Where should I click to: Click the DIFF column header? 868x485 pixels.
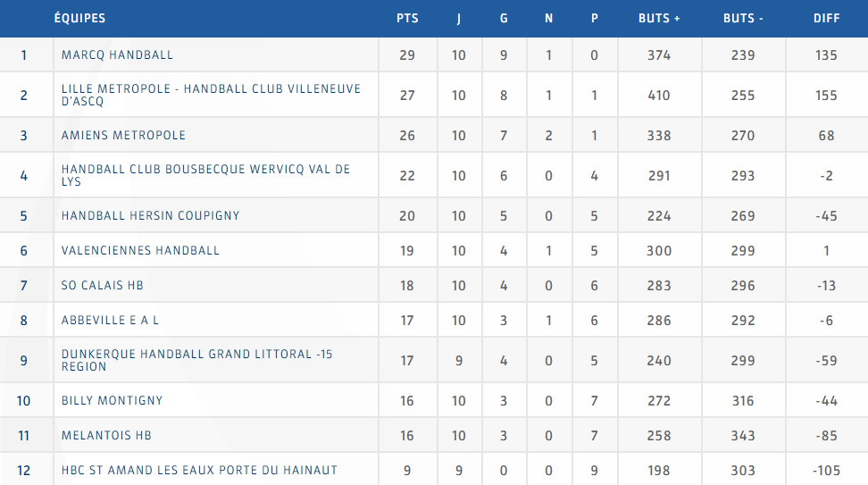[x=827, y=18]
